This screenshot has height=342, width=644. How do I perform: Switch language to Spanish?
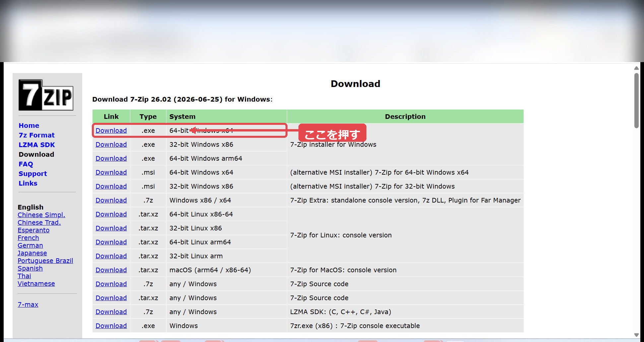coord(30,268)
